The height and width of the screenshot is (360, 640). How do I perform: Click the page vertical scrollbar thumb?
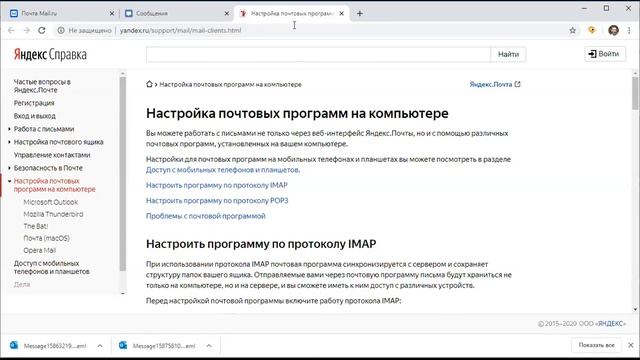point(635,93)
